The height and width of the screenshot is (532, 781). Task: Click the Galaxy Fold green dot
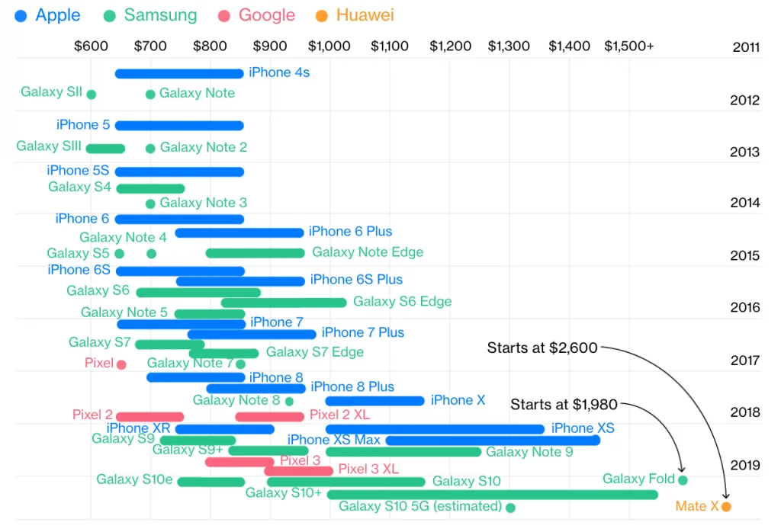(x=683, y=479)
